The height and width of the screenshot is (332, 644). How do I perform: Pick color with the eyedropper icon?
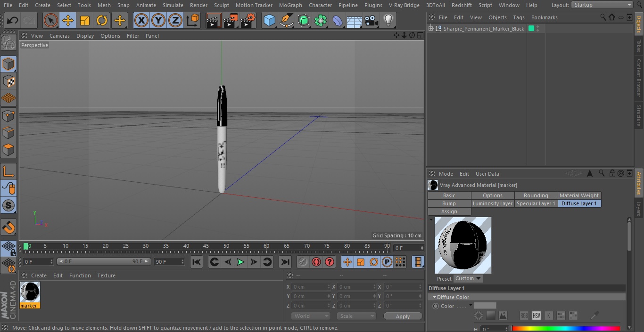(x=595, y=316)
